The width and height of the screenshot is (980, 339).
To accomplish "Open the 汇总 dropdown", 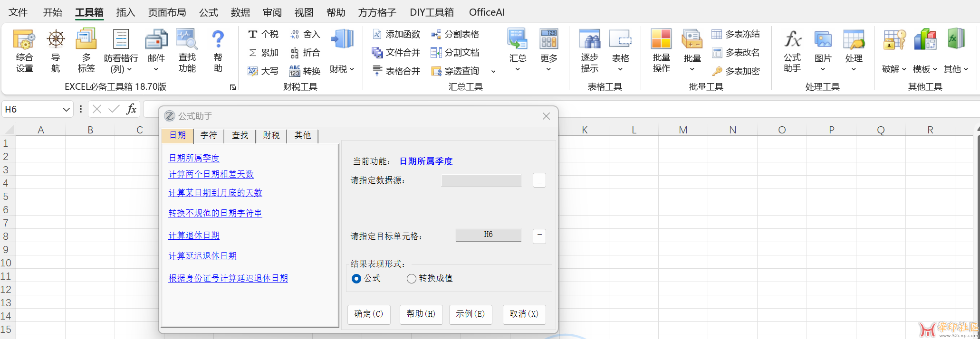I will pyautogui.click(x=518, y=69).
